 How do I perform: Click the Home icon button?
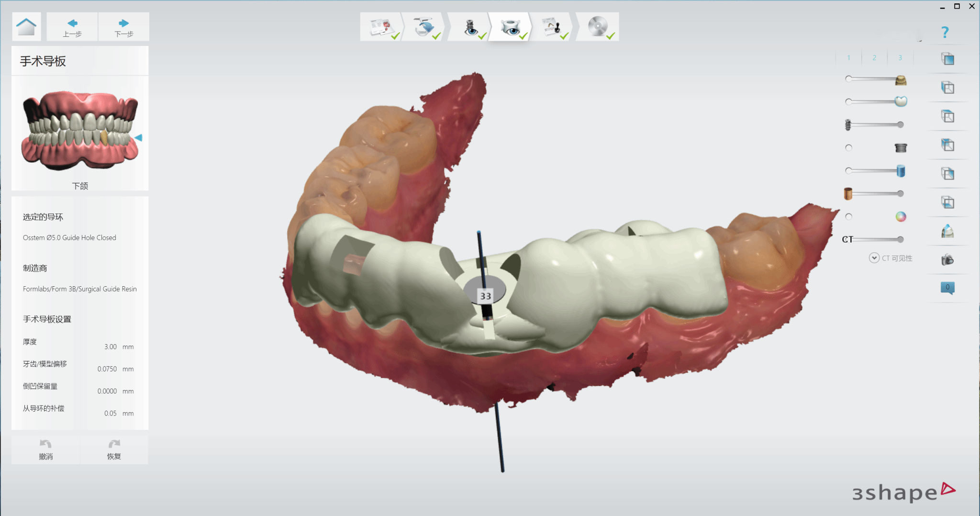[26, 27]
